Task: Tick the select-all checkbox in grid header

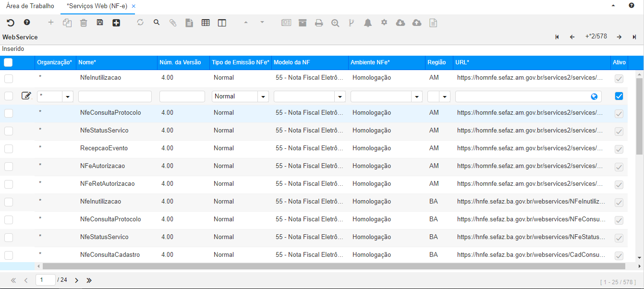Action: 8,62
